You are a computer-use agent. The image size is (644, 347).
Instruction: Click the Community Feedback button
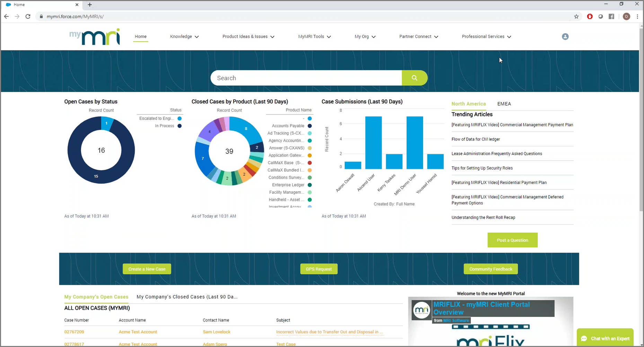(x=491, y=269)
